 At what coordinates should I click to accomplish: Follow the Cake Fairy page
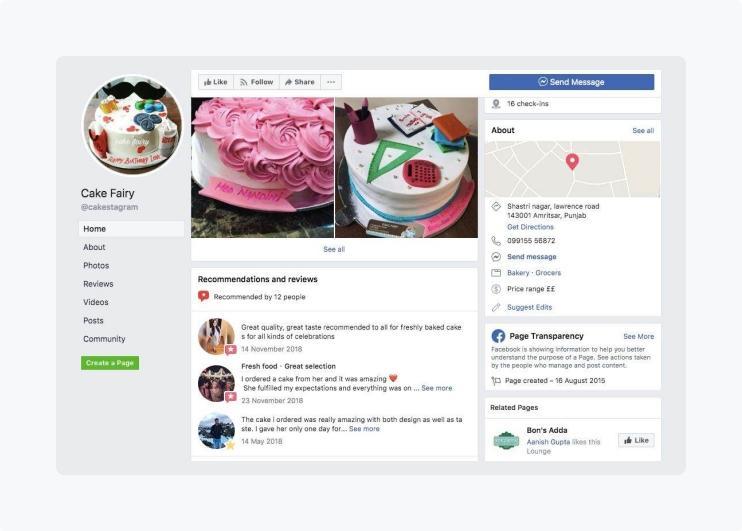tap(256, 82)
